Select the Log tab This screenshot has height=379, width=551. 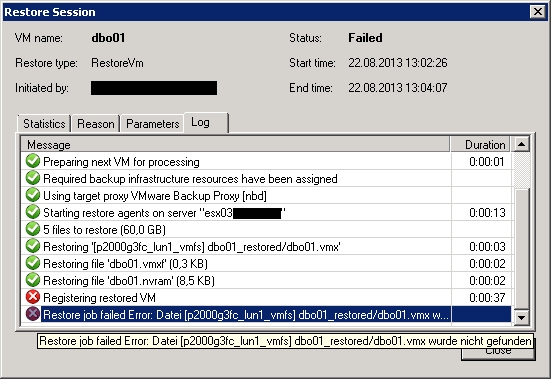coord(206,123)
